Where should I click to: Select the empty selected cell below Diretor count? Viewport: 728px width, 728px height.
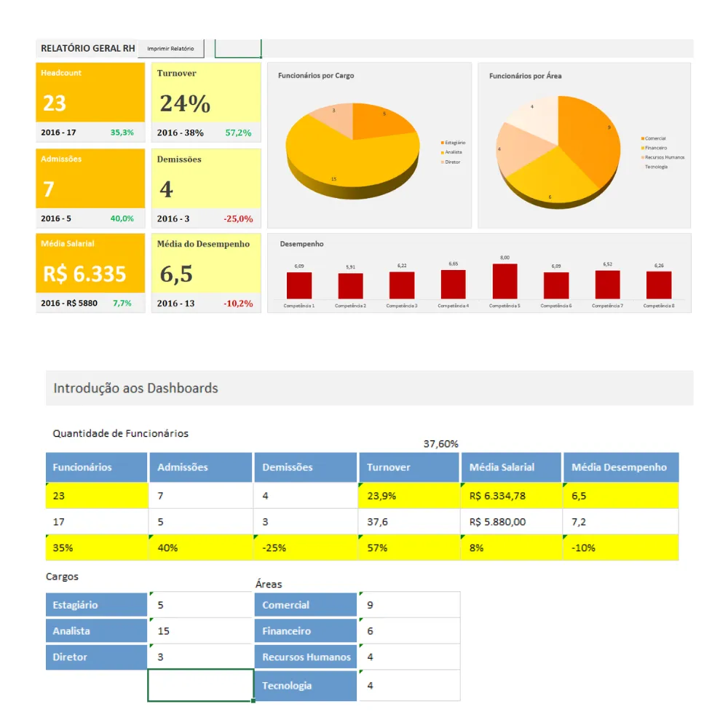coord(201,685)
